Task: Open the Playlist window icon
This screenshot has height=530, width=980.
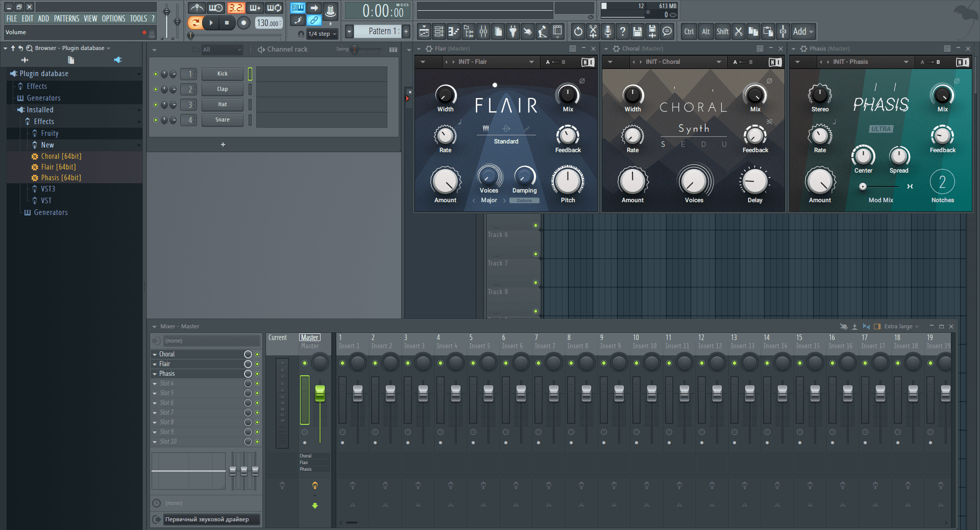Action: (x=424, y=32)
